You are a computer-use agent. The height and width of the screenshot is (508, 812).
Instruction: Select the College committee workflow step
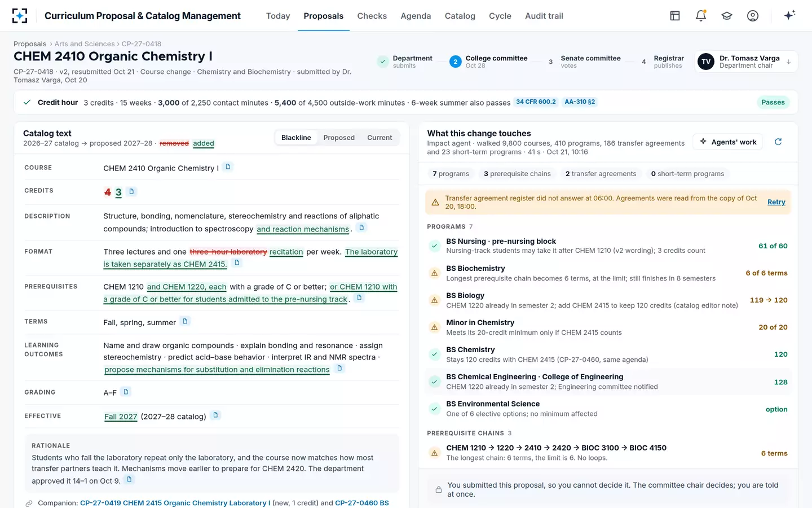tap(489, 62)
